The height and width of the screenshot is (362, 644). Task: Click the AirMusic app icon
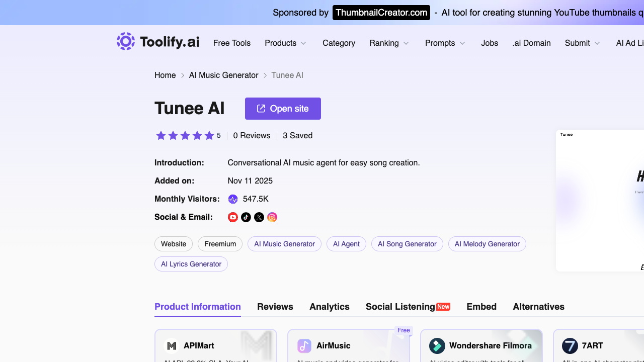pos(304,346)
